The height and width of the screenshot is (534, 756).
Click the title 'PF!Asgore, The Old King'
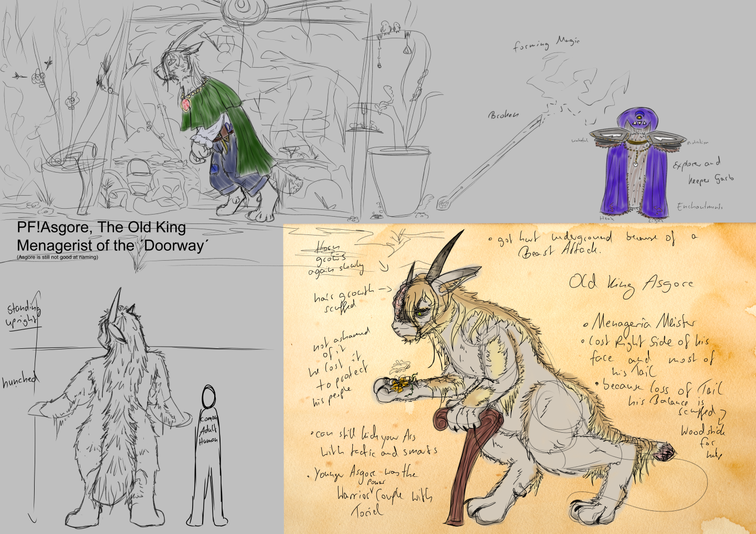pyautogui.click(x=101, y=228)
